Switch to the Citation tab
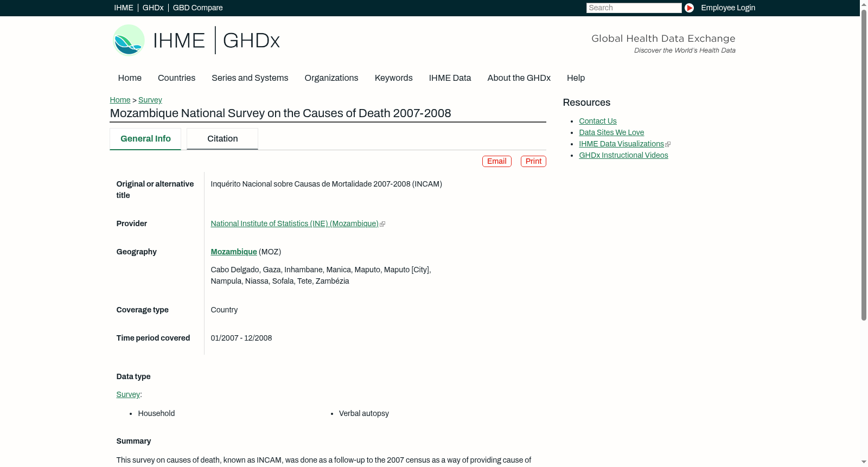868x467 pixels. click(222, 139)
